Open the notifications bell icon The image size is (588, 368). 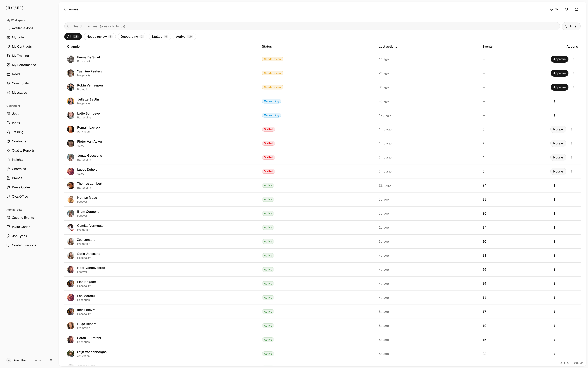(566, 9)
